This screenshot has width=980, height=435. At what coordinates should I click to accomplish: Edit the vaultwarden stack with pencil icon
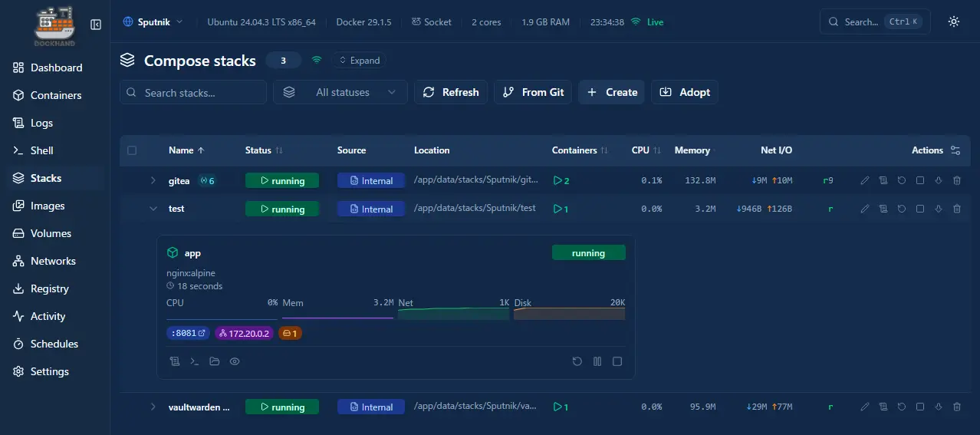point(865,407)
